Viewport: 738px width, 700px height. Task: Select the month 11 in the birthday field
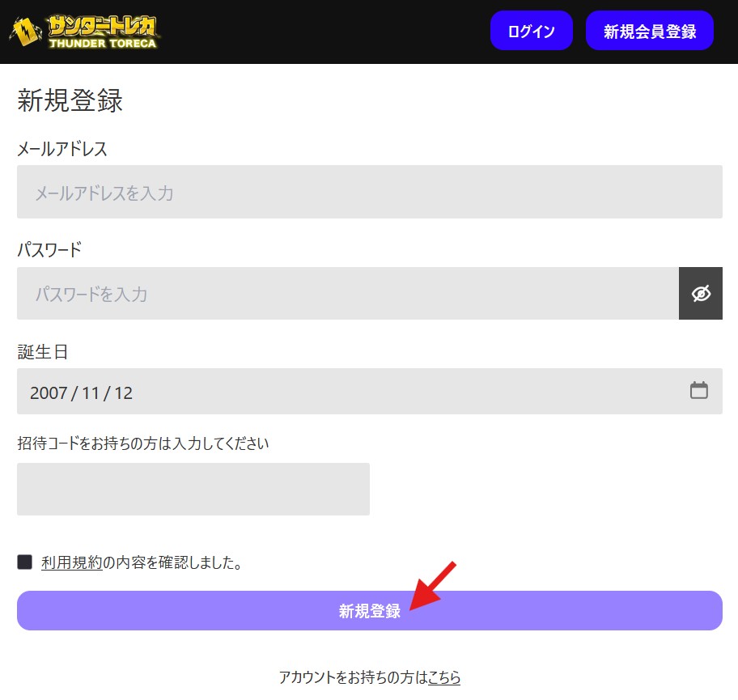point(89,393)
